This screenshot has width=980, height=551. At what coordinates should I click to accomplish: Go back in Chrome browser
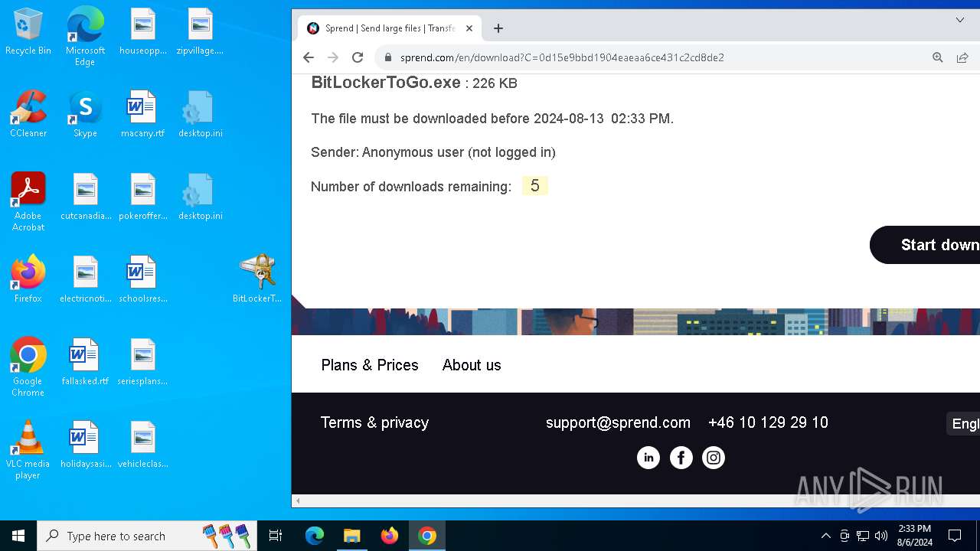point(309,57)
